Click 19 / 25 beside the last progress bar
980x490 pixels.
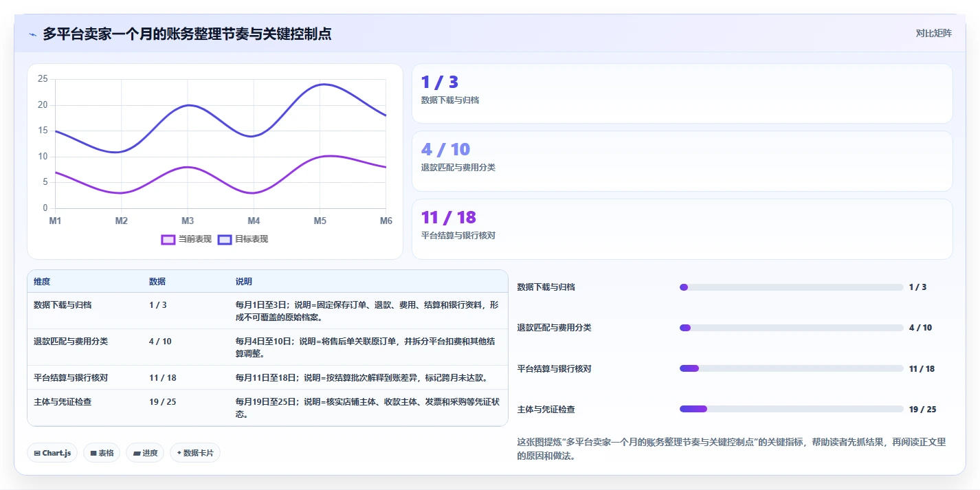point(922,410)
